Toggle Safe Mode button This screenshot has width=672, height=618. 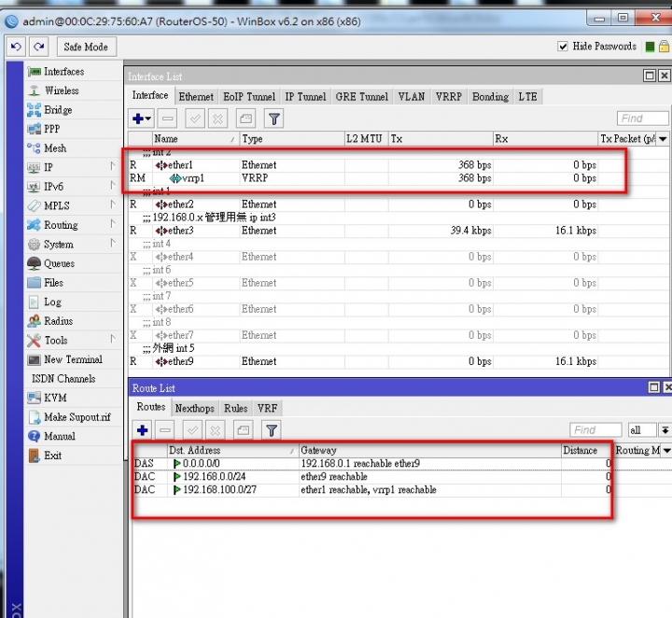pos(86,47)
